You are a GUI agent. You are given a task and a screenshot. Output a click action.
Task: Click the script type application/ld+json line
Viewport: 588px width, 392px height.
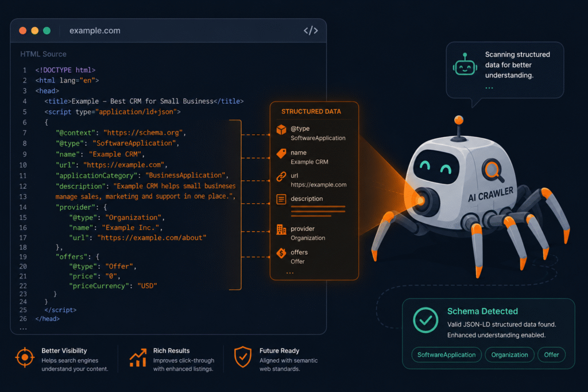[113, 112]
